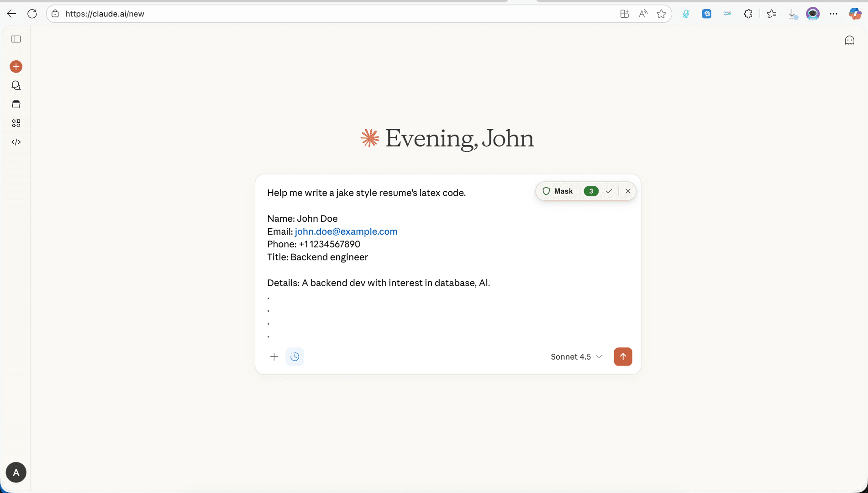This screenshot has height=493, width=868.
Task: Open the Projects icon in sidebar
Action: pyautogui.click(x=16, y=105)
